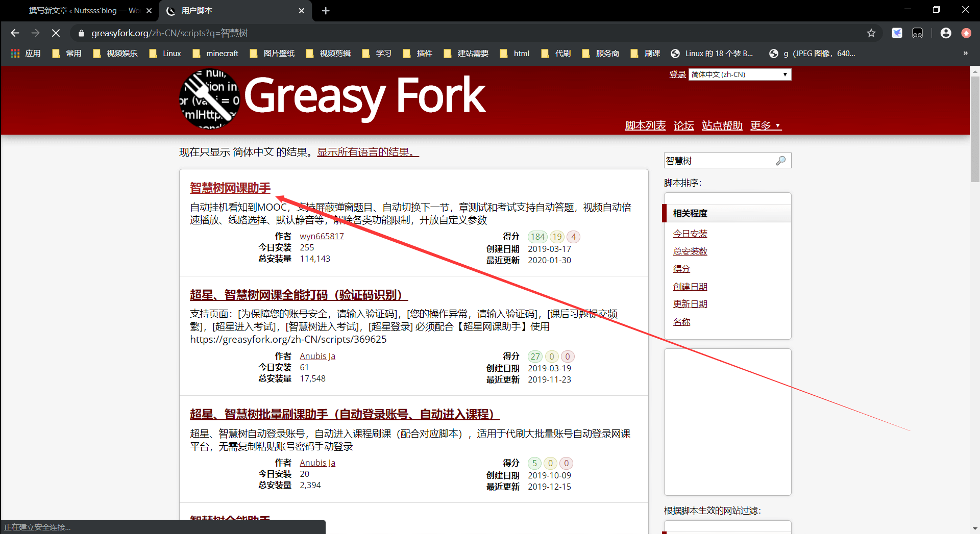The image size is (980, 534).
Task: Click the 114,143 total installs value
Action: click(x=315, y=259)
